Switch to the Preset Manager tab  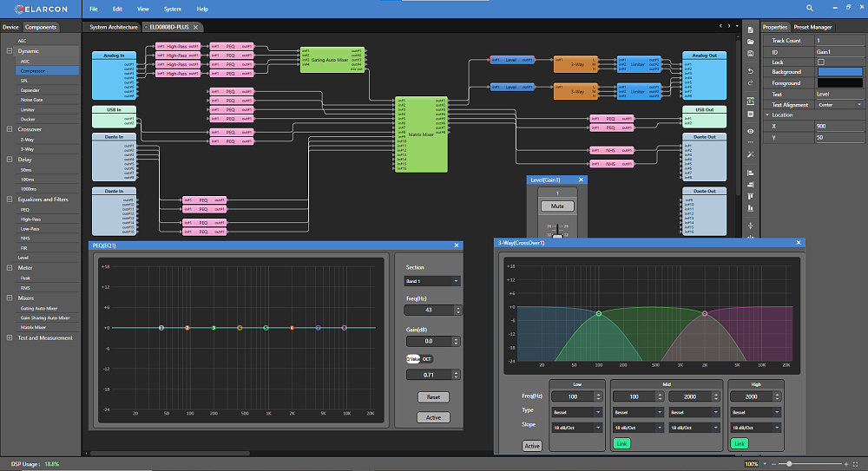pyautogui.click(x=812, y=27)
